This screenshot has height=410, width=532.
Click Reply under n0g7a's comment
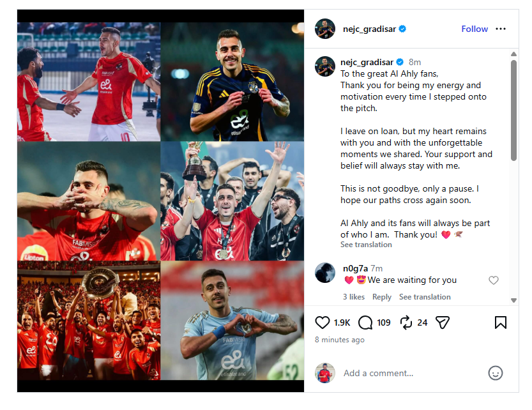382,297
